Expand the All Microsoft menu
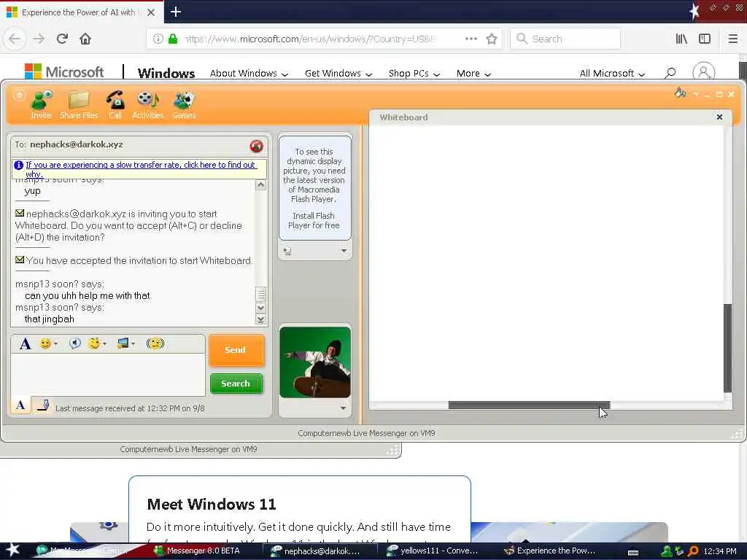 pyautogui.click(x=612, y=74)
